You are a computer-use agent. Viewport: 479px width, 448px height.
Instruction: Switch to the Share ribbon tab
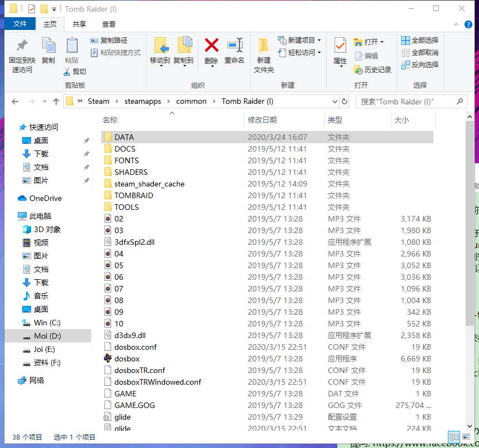pyautogui.click(x=79, y=24)
